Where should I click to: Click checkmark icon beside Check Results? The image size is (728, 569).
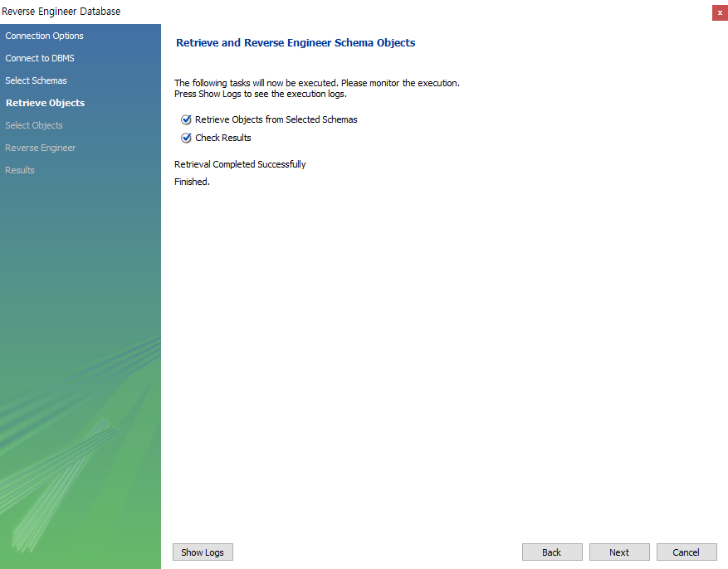(186, 138)
